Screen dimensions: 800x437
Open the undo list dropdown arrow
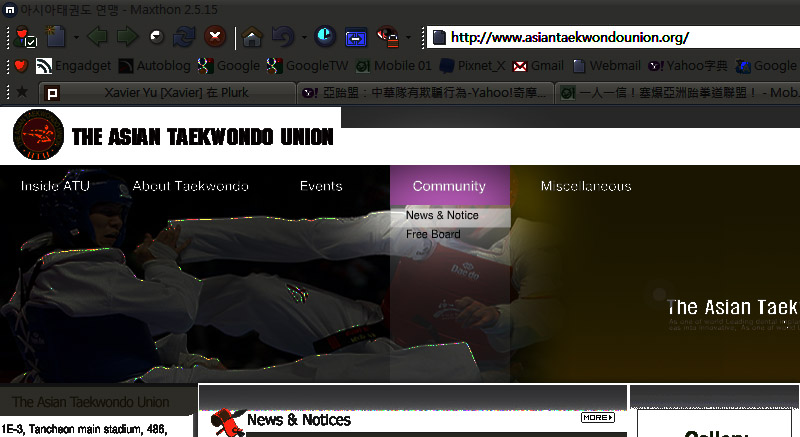(x=304, y=37)
